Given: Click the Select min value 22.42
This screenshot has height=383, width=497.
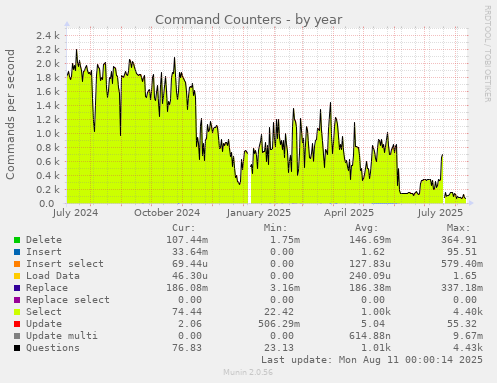Looking at the screenshot, I should (279, 312).
